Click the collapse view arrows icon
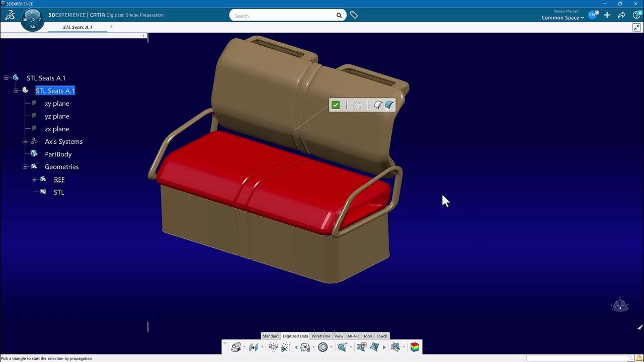 636,27
